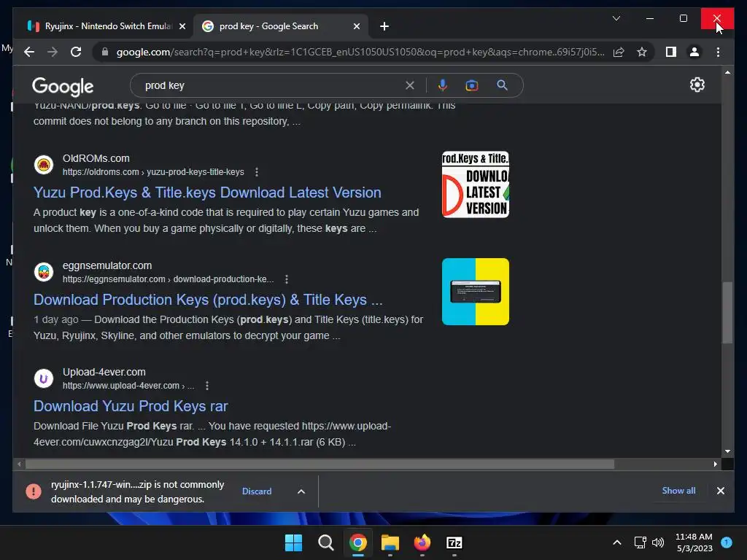Close the Ryujinx tab
The image size is (747, 560).
pyautogui.click(x=182, y=26)
